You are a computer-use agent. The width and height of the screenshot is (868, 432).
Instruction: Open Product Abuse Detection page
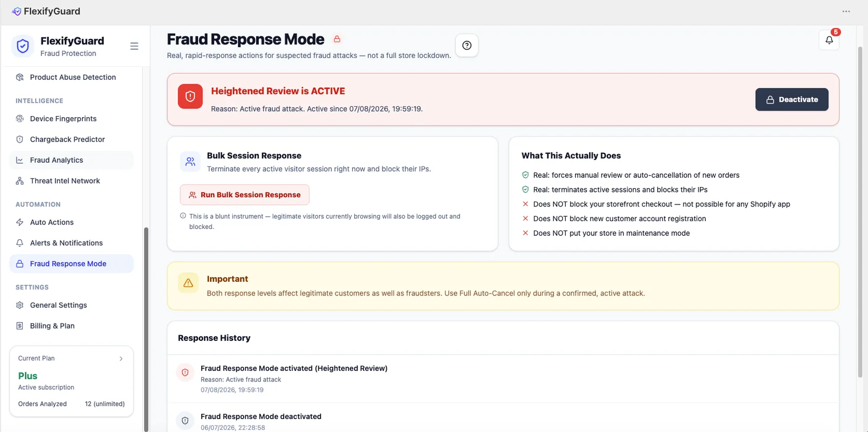(72, 78)
